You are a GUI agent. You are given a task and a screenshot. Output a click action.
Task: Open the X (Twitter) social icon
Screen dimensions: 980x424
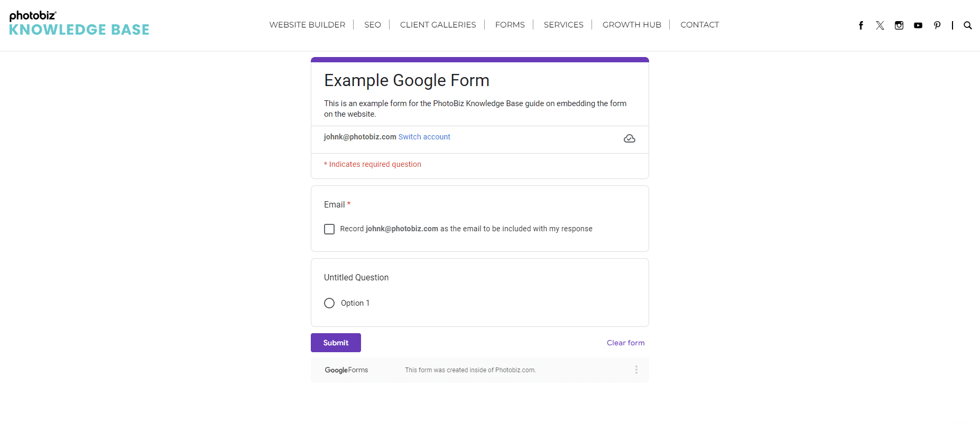point(880,25)
